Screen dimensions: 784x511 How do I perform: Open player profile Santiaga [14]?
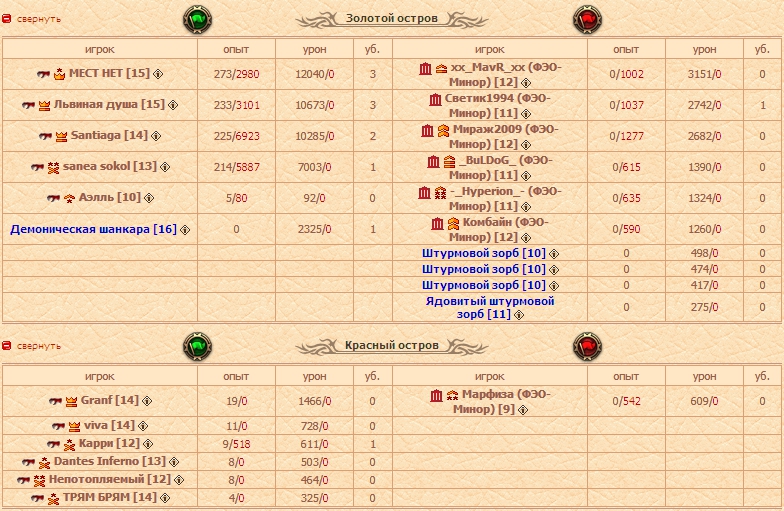110,135
